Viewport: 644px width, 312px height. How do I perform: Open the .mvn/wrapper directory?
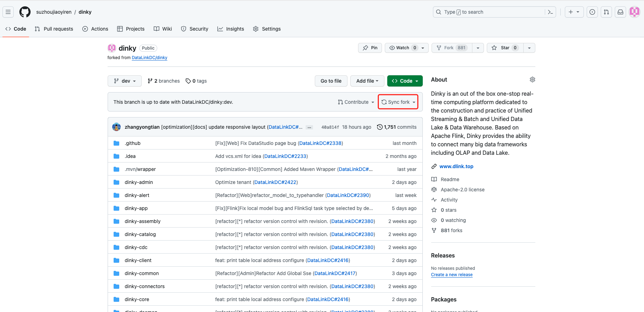pos(140,169)
